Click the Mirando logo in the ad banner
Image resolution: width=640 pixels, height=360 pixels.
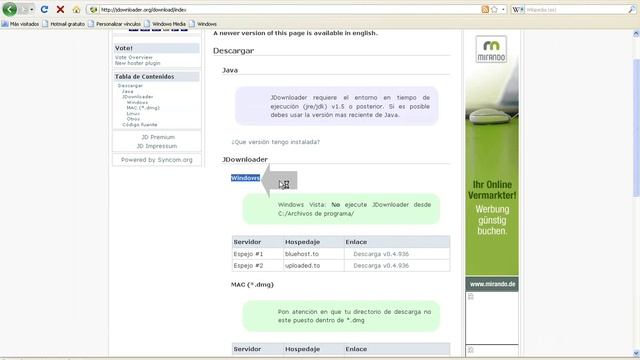pyautogui.click(x=491, y=49)
